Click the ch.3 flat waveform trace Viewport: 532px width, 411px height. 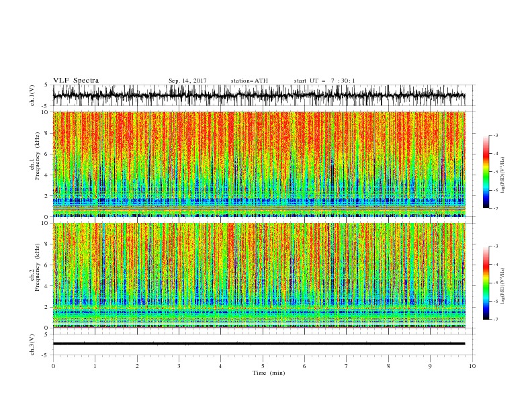pos(259,344)
